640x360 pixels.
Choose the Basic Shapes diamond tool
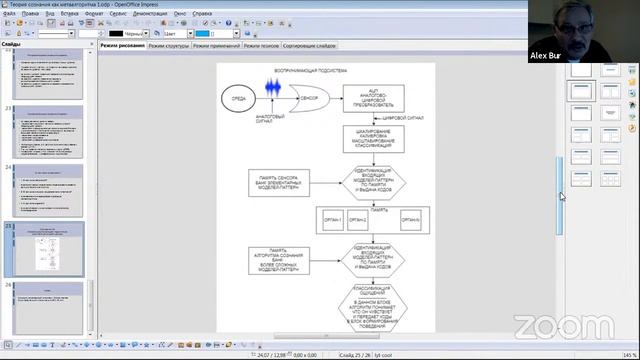pyautogui.click(x=87, y=345)
